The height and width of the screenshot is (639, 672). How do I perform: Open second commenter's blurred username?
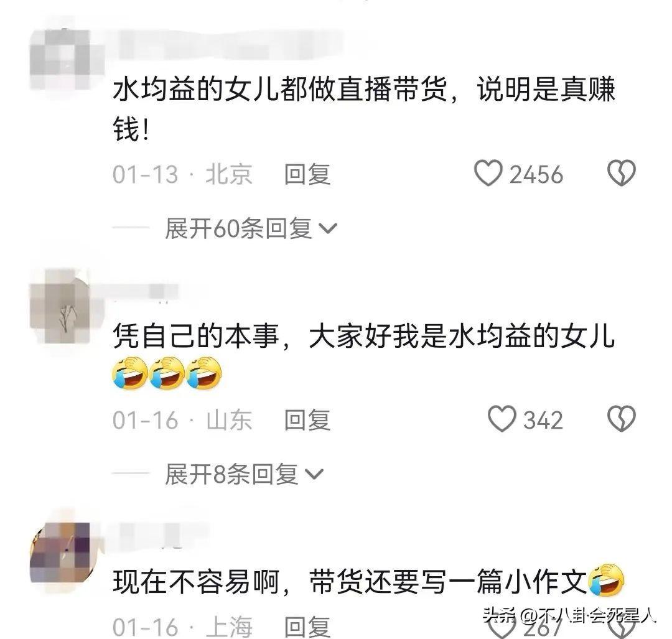pyautogui.click(x=146, y=291)
